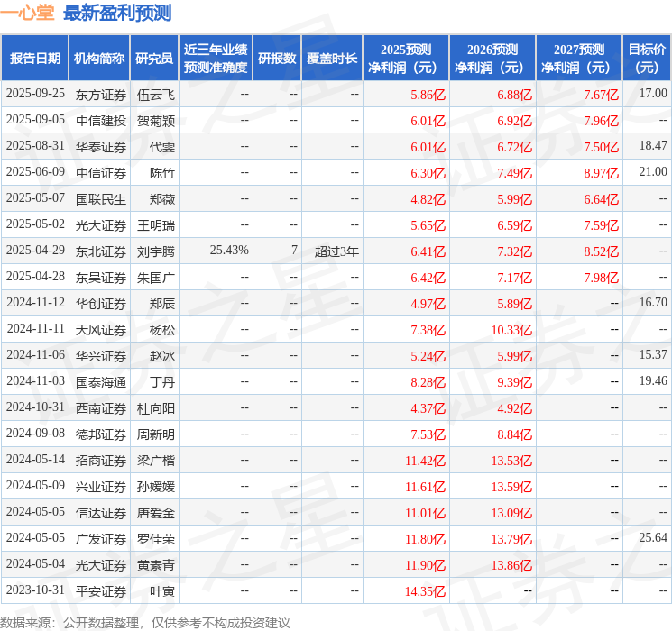Select analyst 刘宇腾 in the 东北证券 row

click(x=156, y=251)
